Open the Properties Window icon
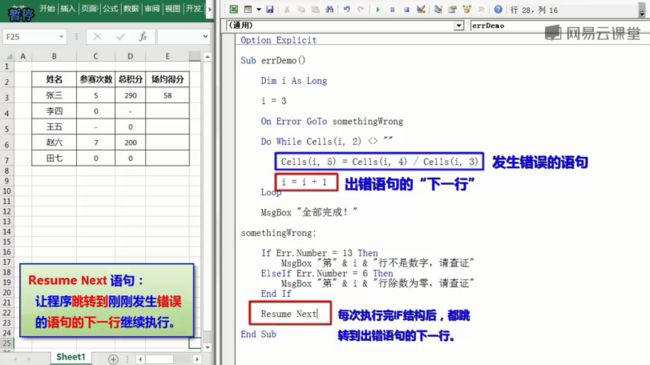The width and height of the screenshot is (650, 365). pos(452,9)
